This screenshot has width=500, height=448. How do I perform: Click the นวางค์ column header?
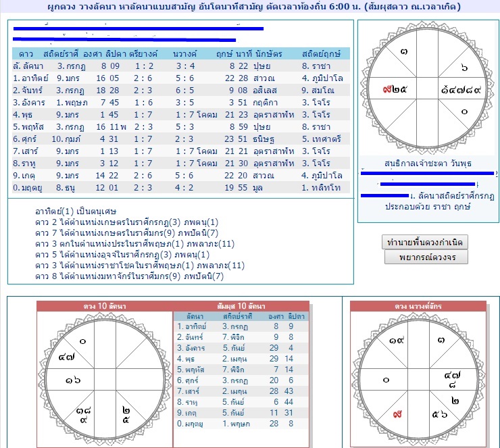pos(185,54)
